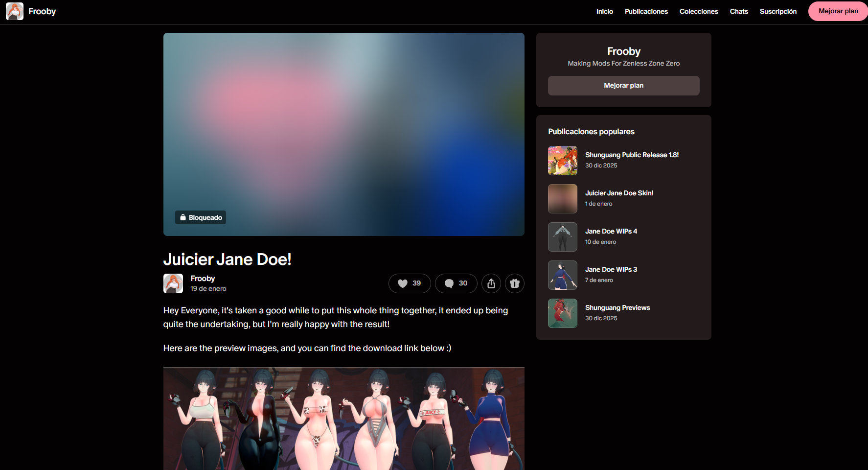
Task: Open Jane Doe WIPs 3 thumbnail
Action: 563,275
